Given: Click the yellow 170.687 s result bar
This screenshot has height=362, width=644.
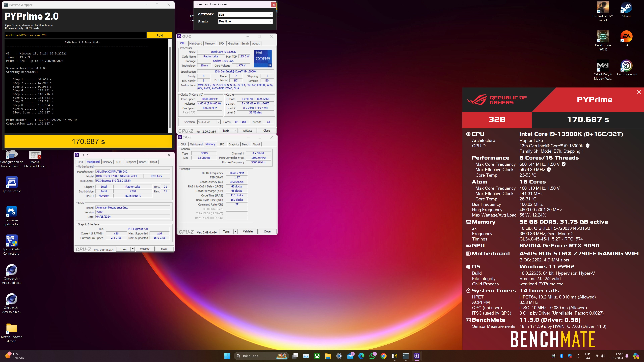Looking at the screenshot, I should [x=88, y=141].
